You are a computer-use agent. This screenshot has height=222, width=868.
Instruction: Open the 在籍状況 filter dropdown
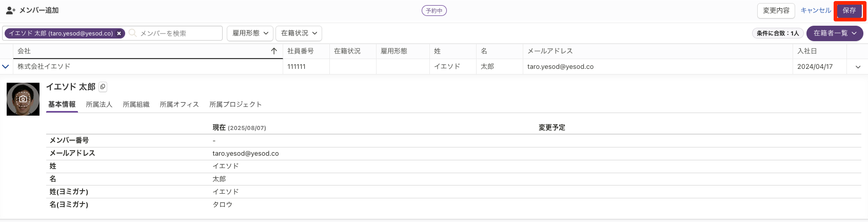click(x=299, y=33)
